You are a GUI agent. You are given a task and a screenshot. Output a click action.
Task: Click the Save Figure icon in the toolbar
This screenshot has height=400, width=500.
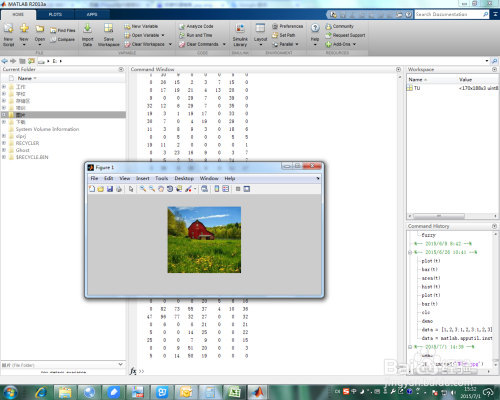coord(110,189)
